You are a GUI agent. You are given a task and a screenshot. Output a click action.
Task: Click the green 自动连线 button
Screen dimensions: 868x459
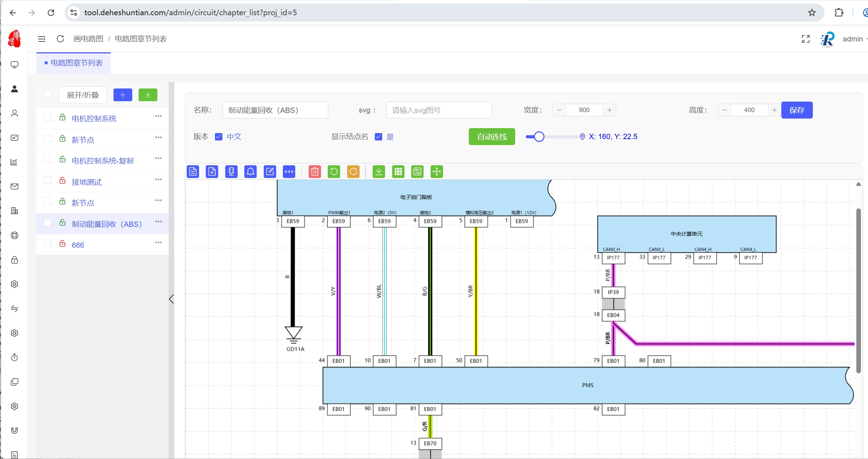click(491, 137)
